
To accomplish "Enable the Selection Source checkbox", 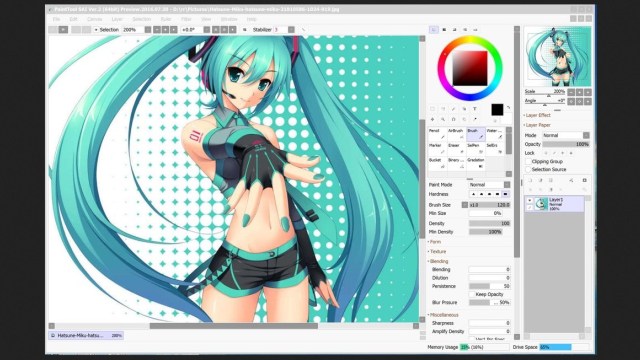I will 528,169.
